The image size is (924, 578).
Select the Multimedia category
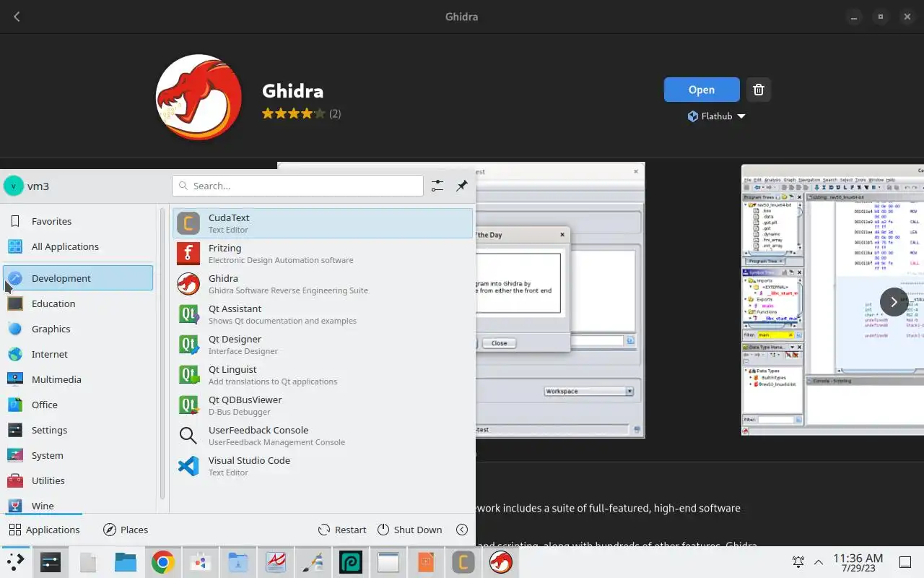pos(78,379)
